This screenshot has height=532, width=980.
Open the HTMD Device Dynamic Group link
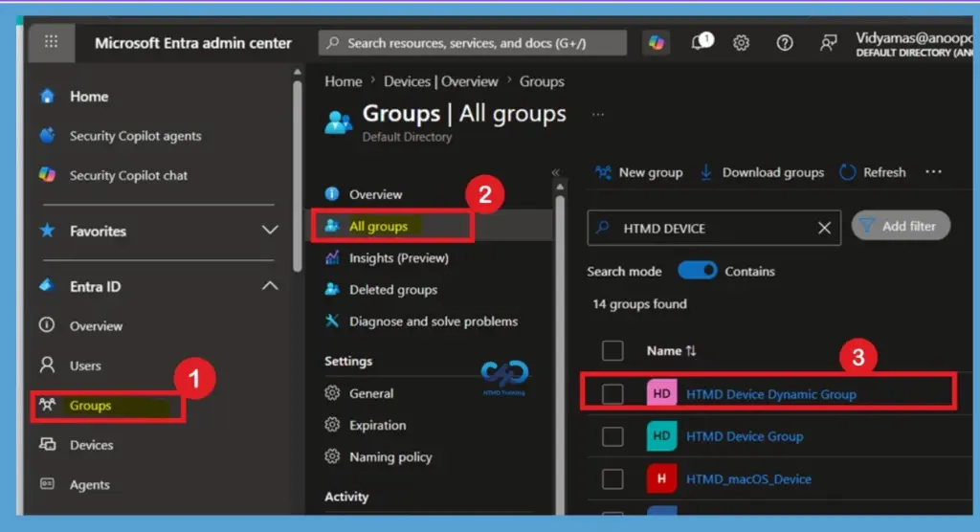pyautogui.click(x=771, y=394)
